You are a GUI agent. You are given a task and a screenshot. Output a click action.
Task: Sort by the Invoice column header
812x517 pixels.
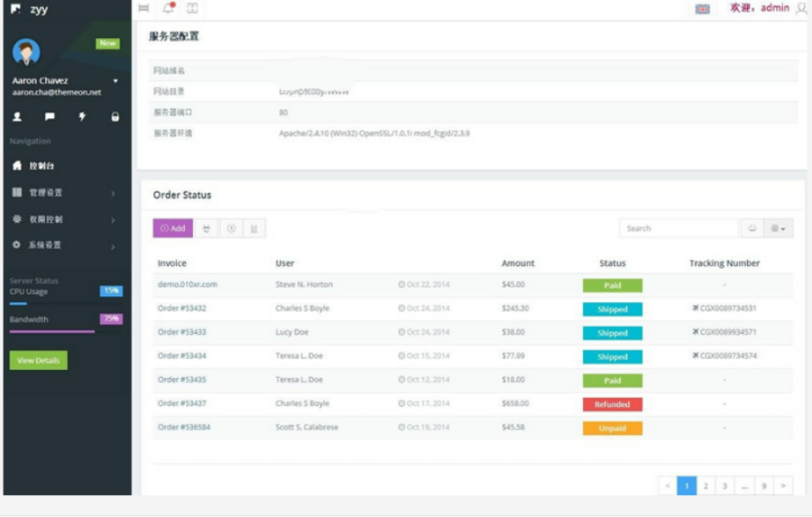[172, 263]
